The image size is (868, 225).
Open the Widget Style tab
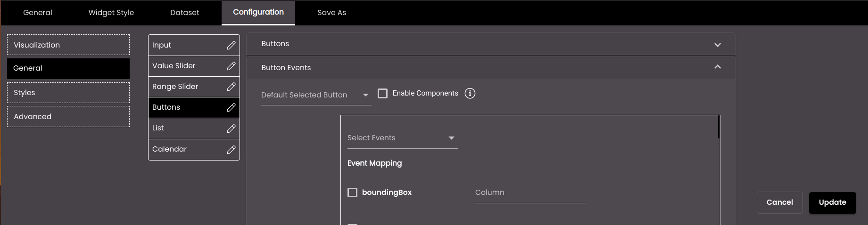pos(111,13)
